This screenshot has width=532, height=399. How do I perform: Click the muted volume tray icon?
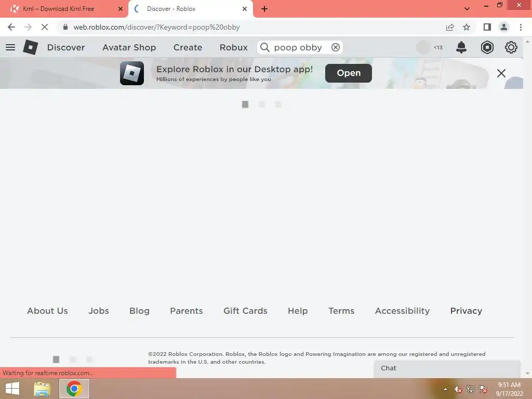(458, 390)
